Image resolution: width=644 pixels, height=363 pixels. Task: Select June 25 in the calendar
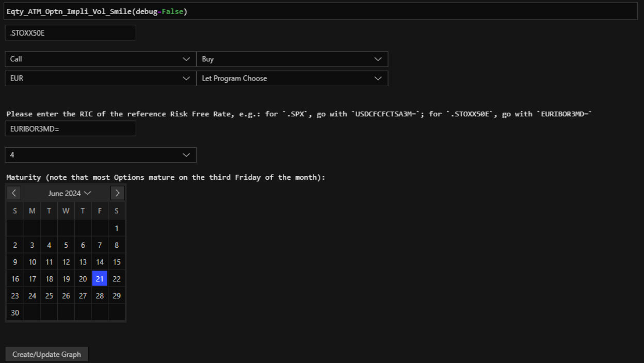pos(49,296)
